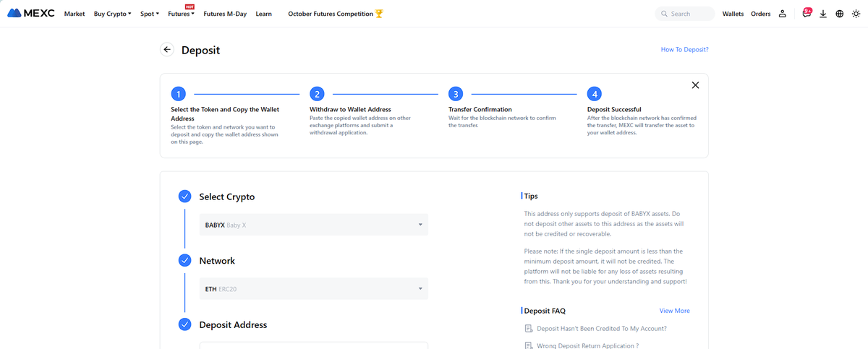
Task: Close the deposit steps guide panel
Action: coord(695,85)
